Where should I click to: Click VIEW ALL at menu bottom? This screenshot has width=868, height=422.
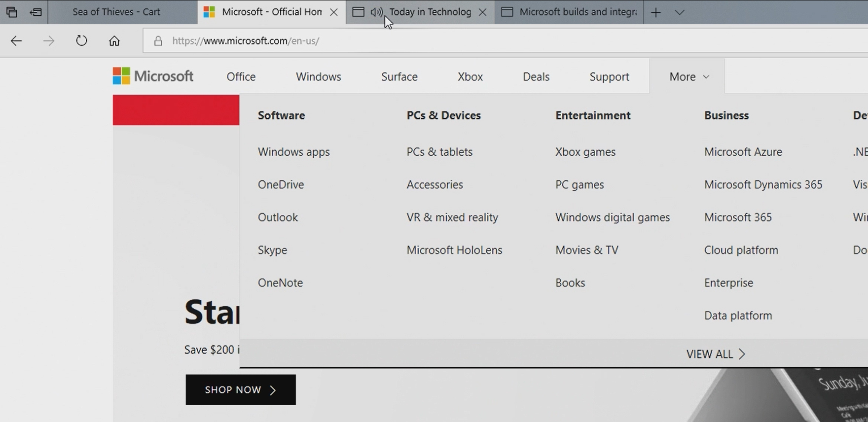point(716,354)
